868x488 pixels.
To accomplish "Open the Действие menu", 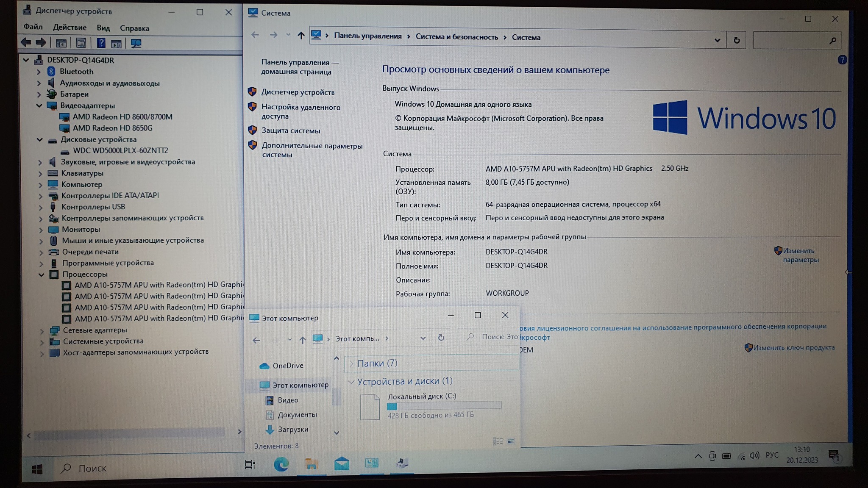I will [x=70, y=28].
